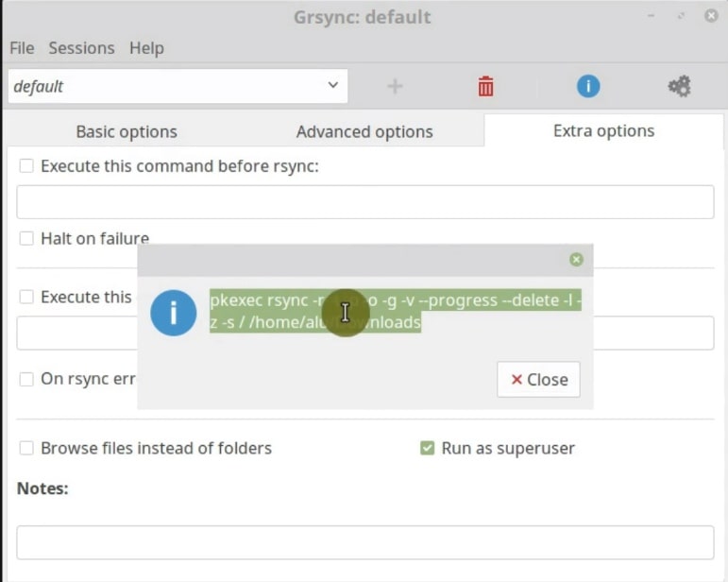Switch to Basic options tab
The width and height of the screenshot is (728, 582).
point(127,131)
